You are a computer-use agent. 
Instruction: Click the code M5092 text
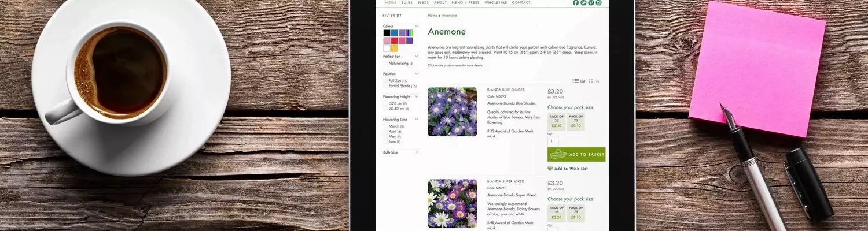click(496, 96)
